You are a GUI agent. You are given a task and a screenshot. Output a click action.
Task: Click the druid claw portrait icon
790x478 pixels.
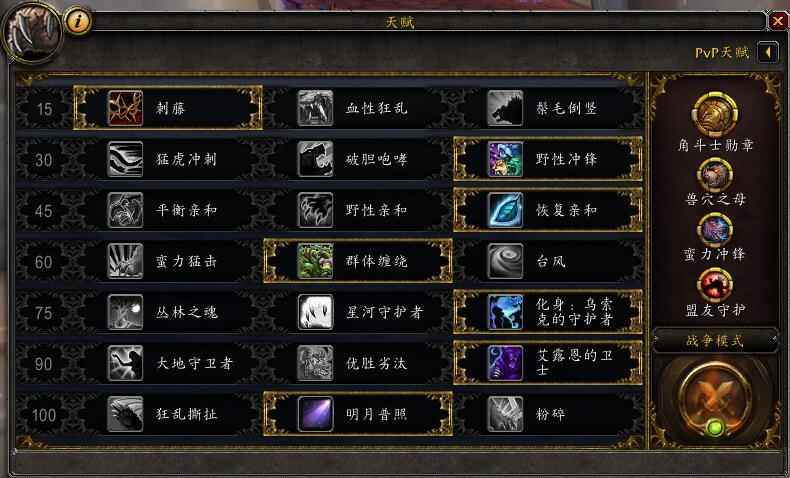[x=32, y=32]
